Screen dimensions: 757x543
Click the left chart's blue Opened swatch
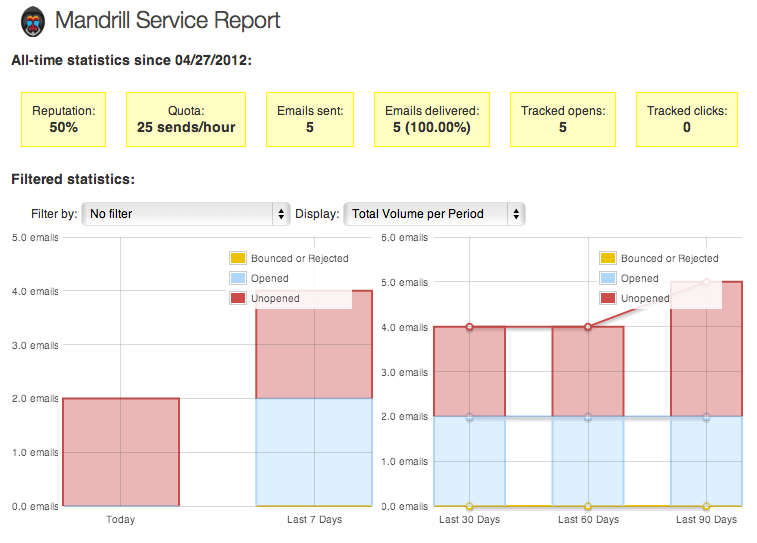[x=238, y=278]
